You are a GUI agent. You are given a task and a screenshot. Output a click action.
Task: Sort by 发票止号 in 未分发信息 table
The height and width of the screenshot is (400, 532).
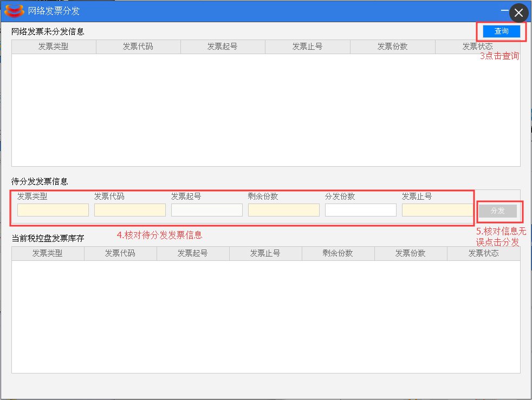pyautogui.click(x=307, y=47)
